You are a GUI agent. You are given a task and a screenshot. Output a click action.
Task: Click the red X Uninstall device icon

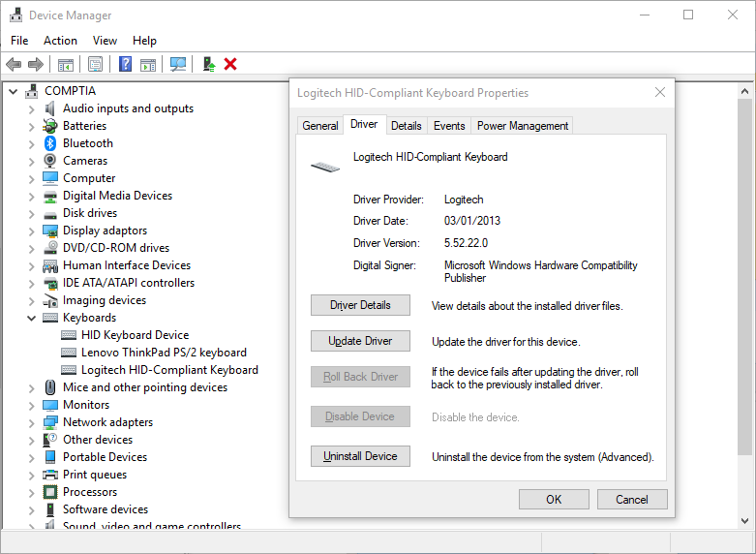coord(230,64)
